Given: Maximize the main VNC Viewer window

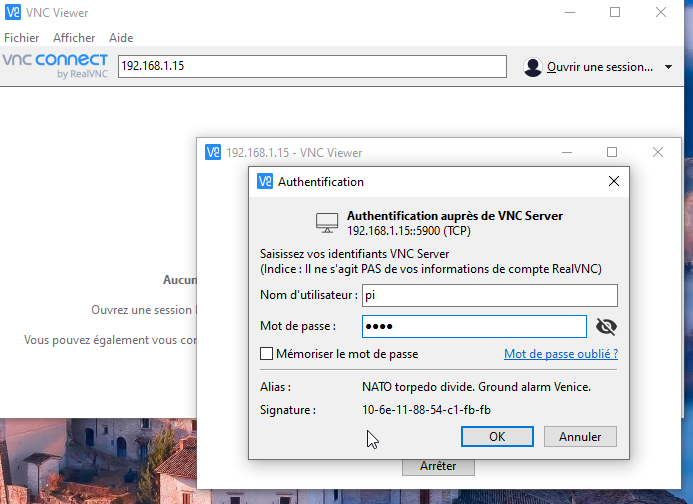Looking at the screenshot, I should point(615,12).
